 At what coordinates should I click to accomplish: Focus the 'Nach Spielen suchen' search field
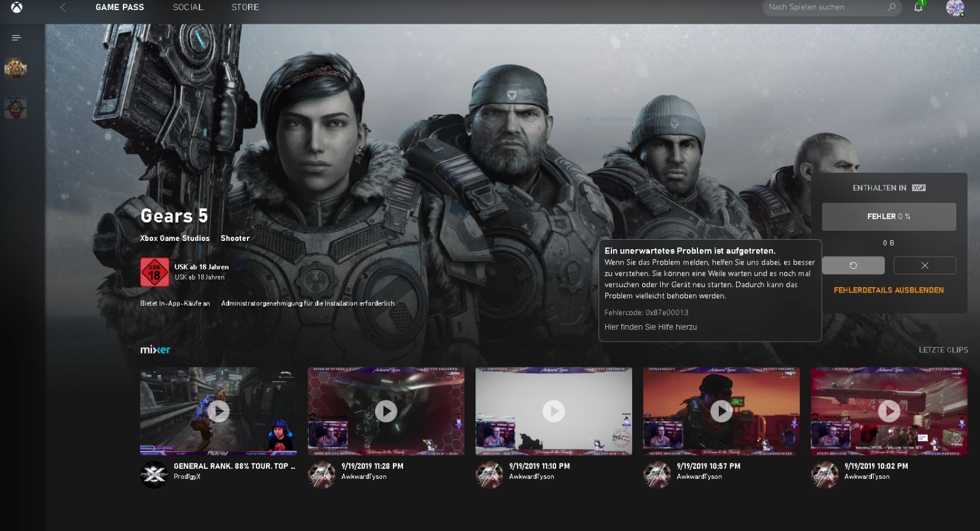[831, 7]
